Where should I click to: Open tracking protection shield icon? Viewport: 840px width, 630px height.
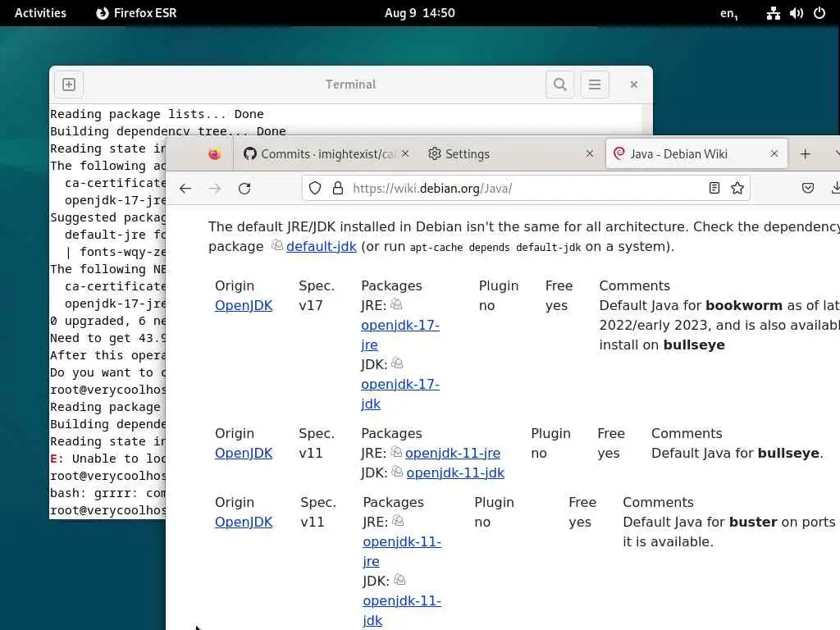coord(315,188)
